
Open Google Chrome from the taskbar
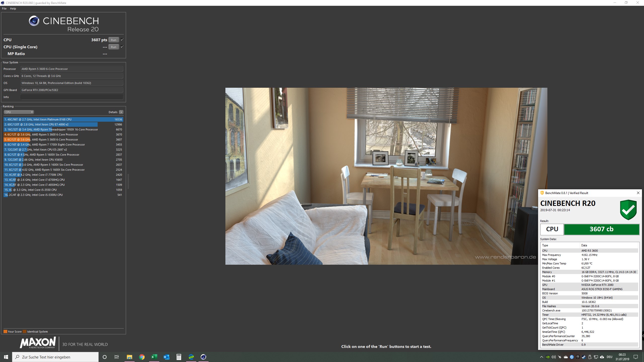(x=142, y=357)
